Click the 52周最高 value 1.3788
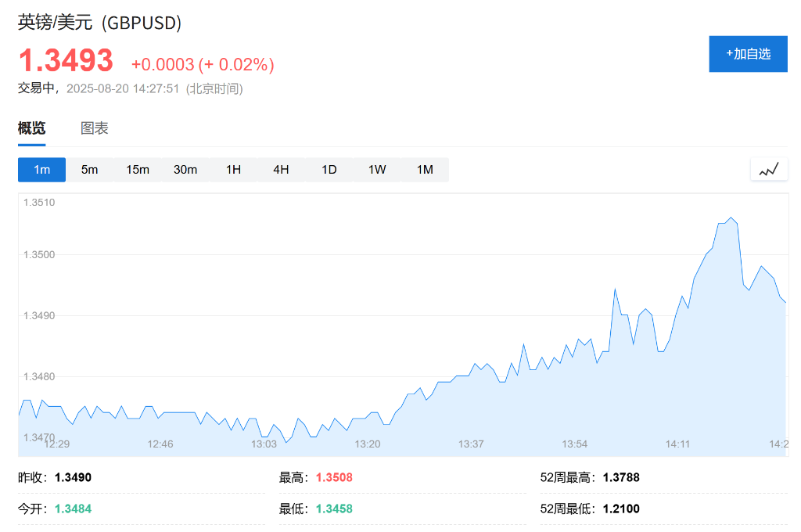The height and width of the screenshot is (532, 801). click(621, 477)
